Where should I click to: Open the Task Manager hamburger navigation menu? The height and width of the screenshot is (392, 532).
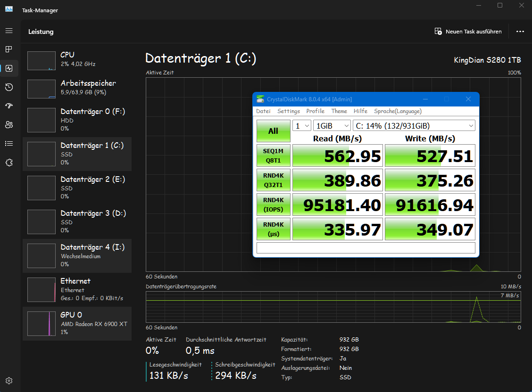click(9, 31)
